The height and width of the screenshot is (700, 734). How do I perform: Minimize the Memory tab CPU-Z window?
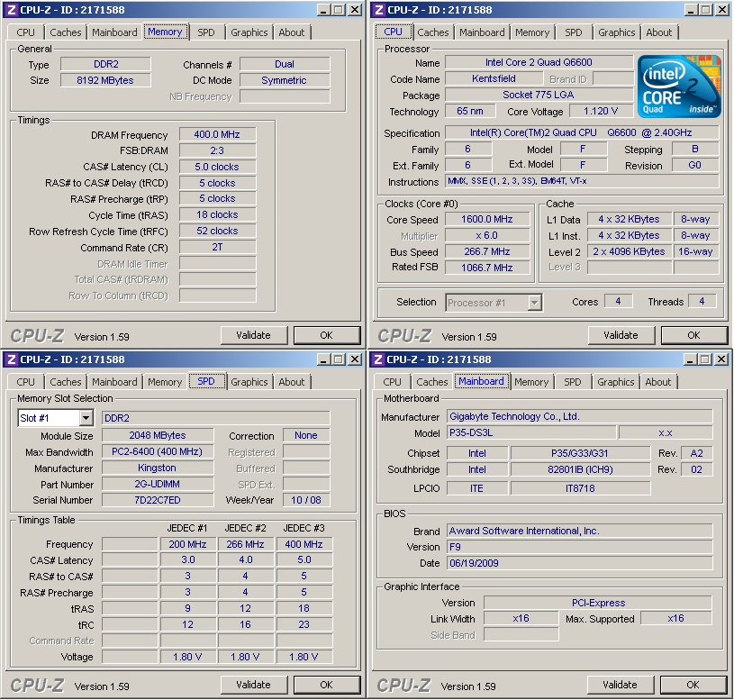[x=323, y=10]
